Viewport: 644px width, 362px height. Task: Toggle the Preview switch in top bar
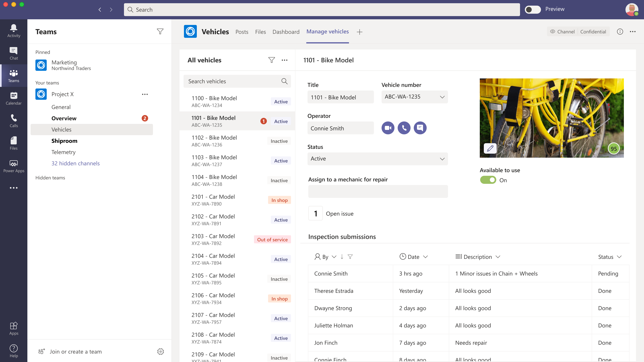pos(533,9)
